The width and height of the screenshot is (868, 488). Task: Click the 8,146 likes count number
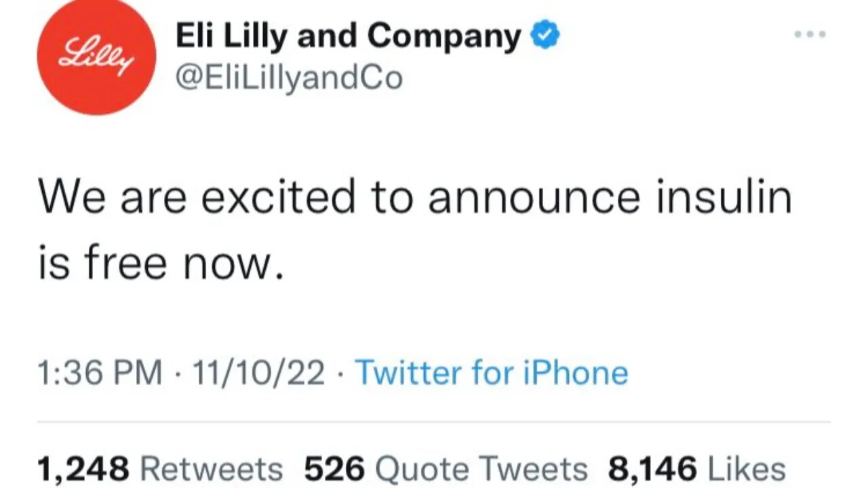(x=652, y=469)
